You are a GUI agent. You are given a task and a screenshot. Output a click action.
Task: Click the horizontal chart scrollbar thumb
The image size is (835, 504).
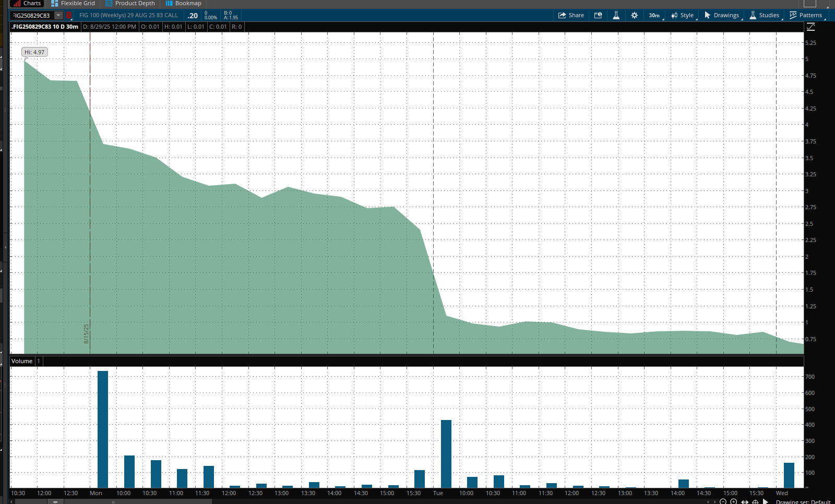[x=113, y=501]
